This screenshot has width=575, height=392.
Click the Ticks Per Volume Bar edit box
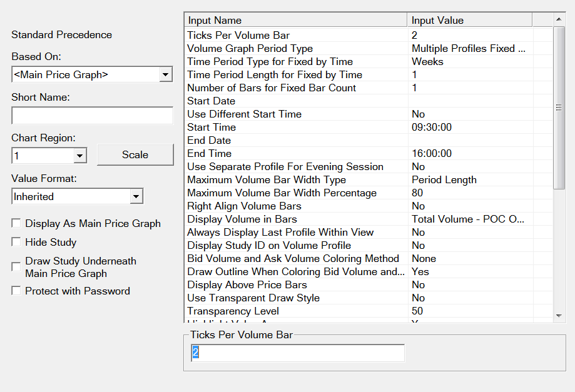pos(297,353)
